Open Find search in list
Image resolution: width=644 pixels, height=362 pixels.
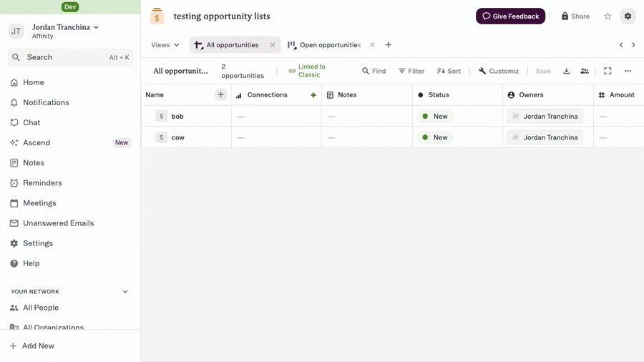374,71
